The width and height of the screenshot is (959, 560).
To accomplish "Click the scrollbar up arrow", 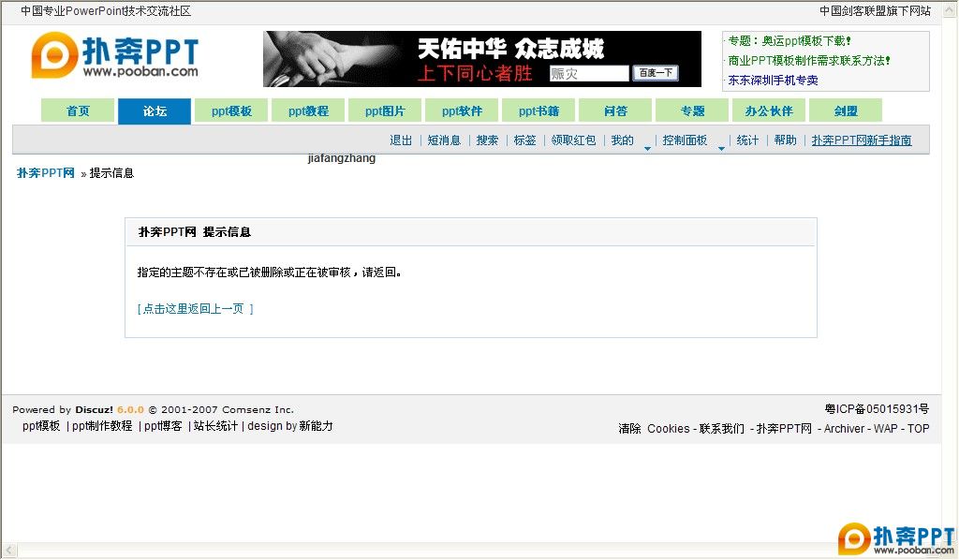I will 950,10.
